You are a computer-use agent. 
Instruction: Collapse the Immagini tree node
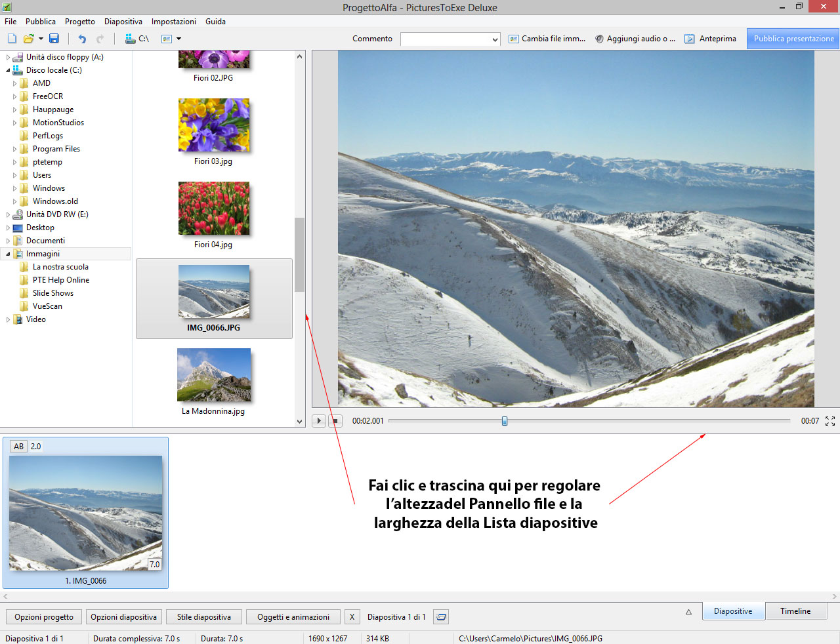(x=8, y=254)
